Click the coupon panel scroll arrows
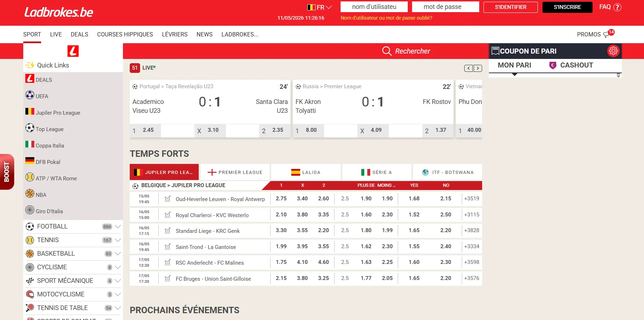The width and height of the screenshot is (644, 320). pos(618,75)
